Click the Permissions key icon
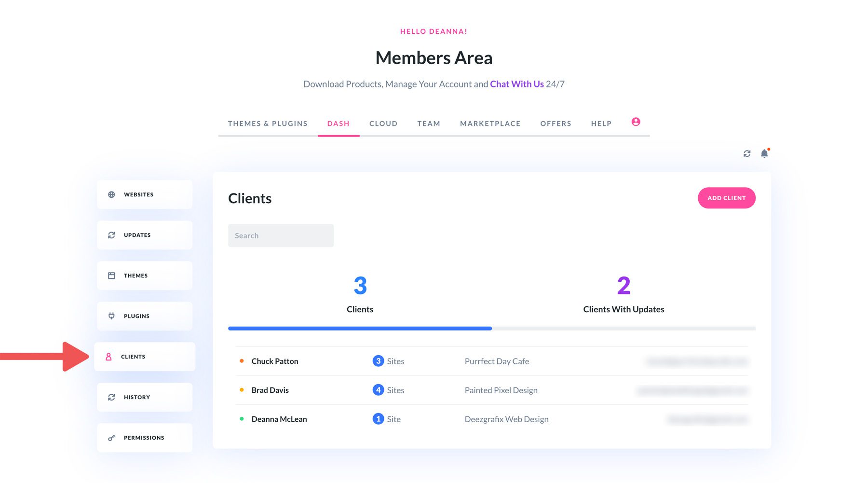This screenshot has height=483, width=868. [111, 437]
